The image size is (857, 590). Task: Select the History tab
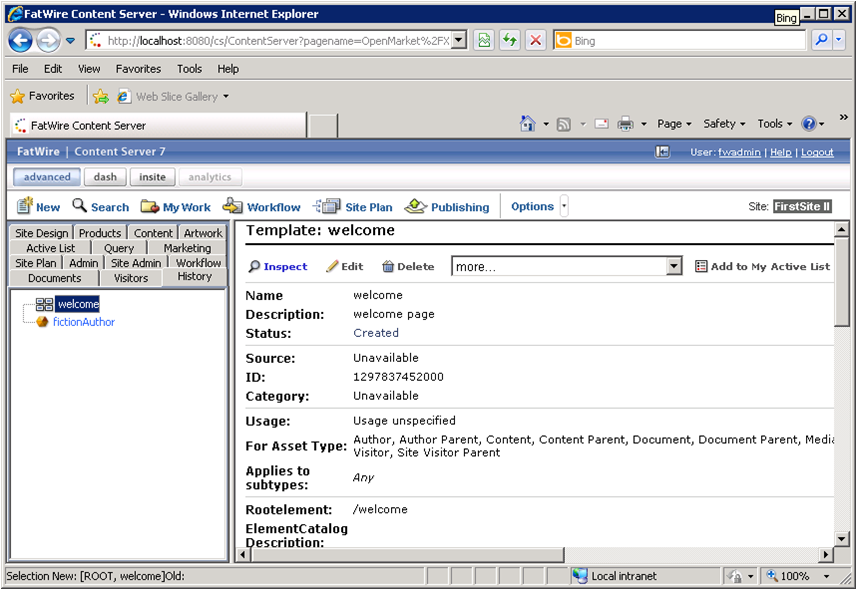195,277
